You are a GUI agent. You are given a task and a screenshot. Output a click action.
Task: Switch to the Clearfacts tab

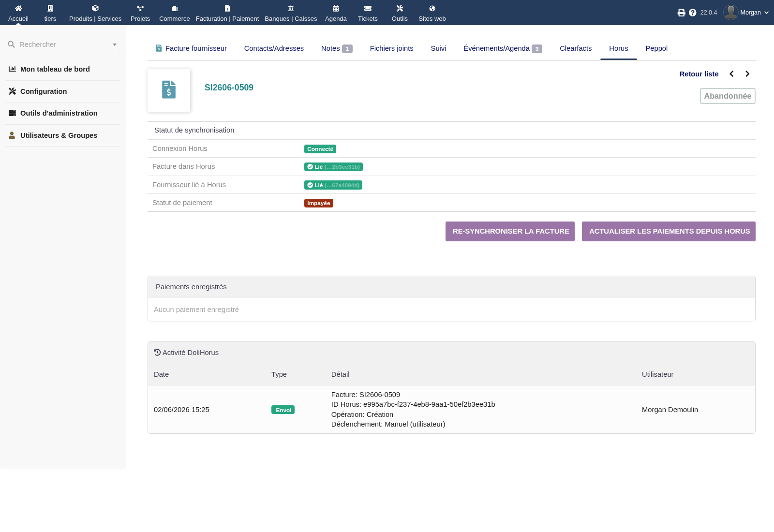tap(576, 48)
